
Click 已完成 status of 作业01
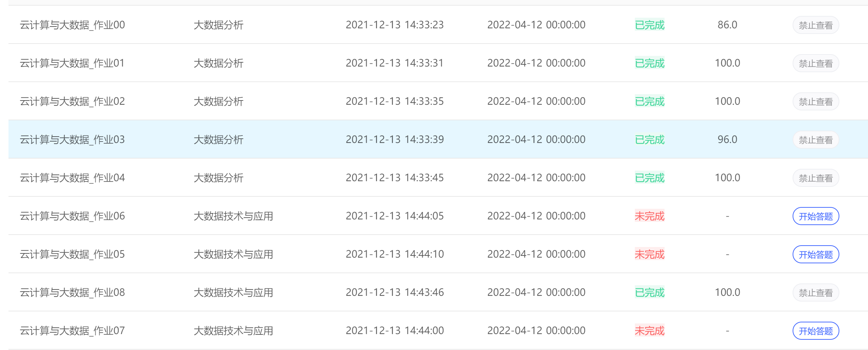point(650,63)
